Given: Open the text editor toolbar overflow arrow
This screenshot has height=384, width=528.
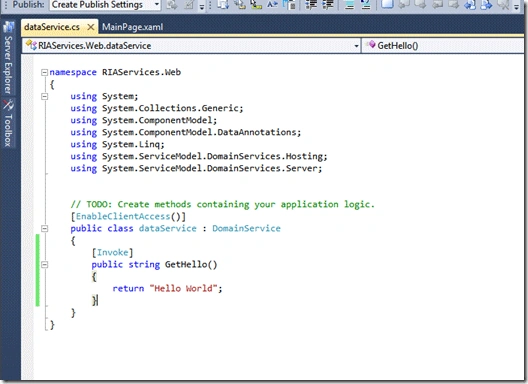Looking at the screenshot, I should click(517, 6).
